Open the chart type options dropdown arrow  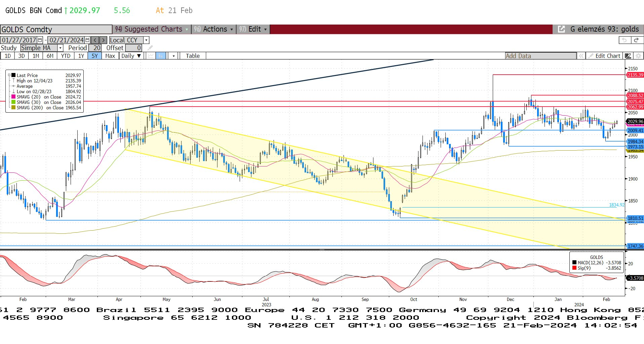(x=173, y=56)
